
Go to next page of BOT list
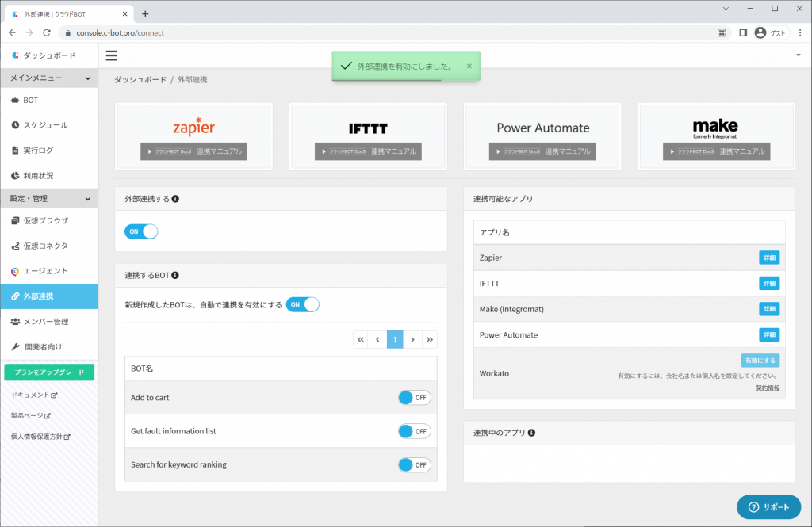(x=412, y=340)
